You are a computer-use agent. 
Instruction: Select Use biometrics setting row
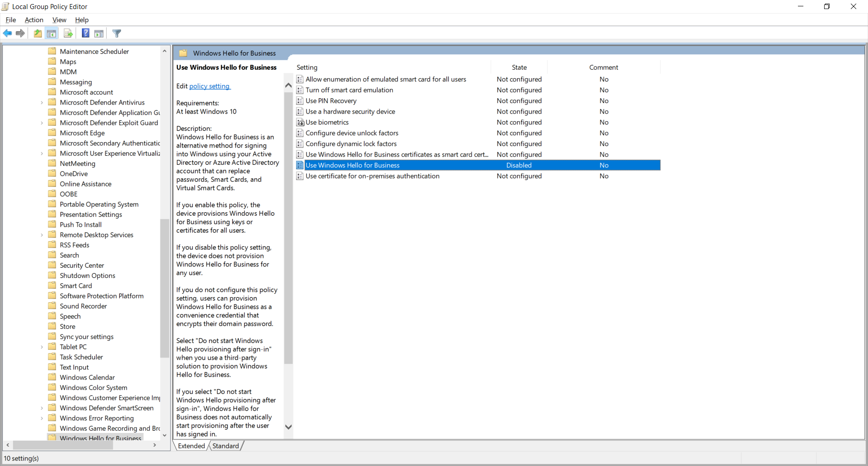(x=478, y=123)
